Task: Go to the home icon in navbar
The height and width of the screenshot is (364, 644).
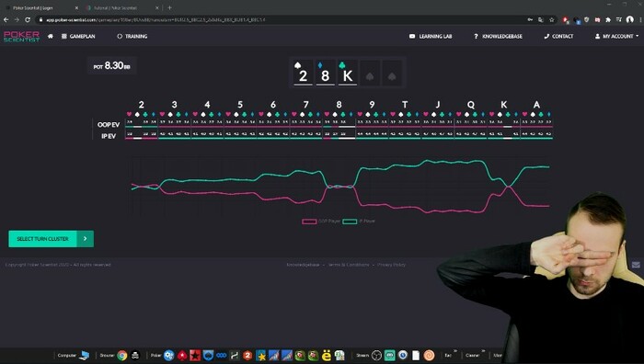Action: 50,36
